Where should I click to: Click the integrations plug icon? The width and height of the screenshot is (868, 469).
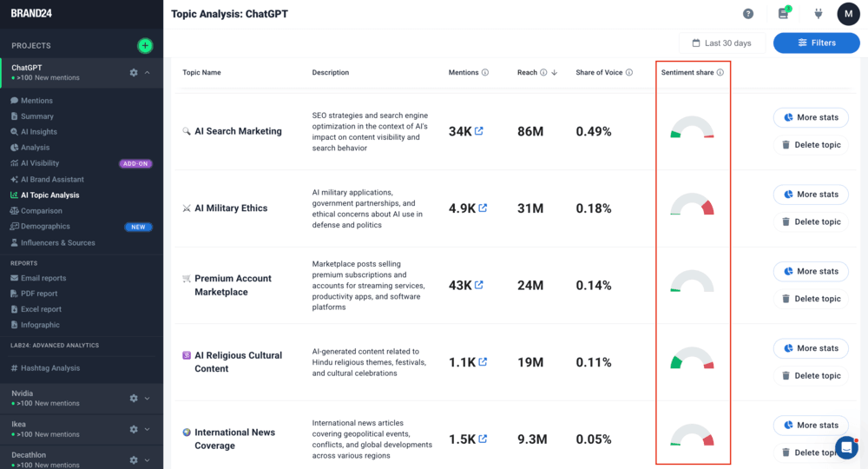(x=818, y=14)
